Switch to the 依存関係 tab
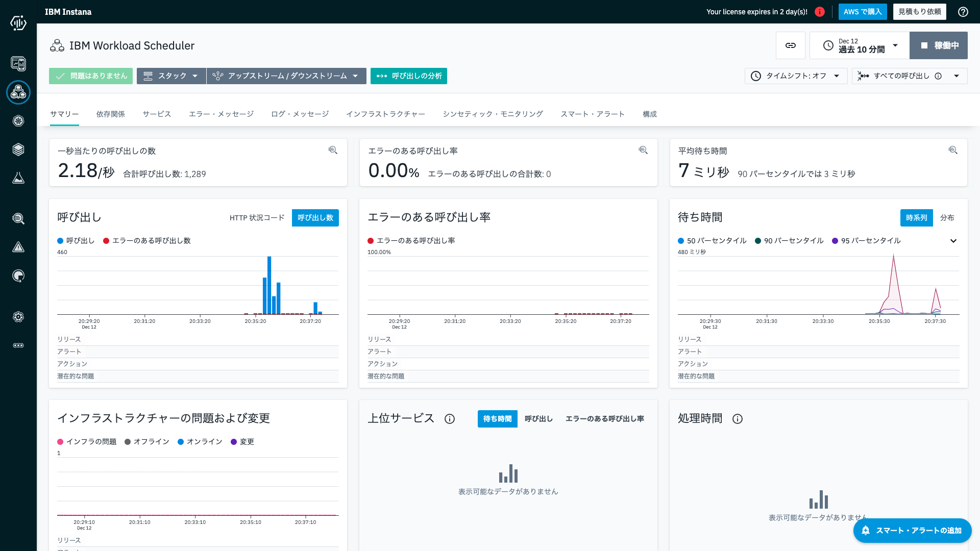This screenshot has height=551, width=980. click(110, 114)
